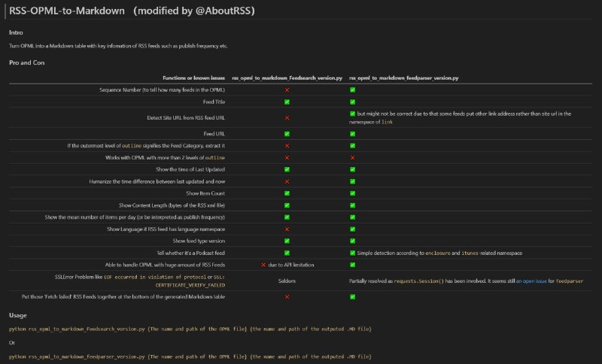Viewport: 602px width, 364px height.
Task: Click the green check beside 'Simple detection according to'
Action: click(x=352, y=253)
